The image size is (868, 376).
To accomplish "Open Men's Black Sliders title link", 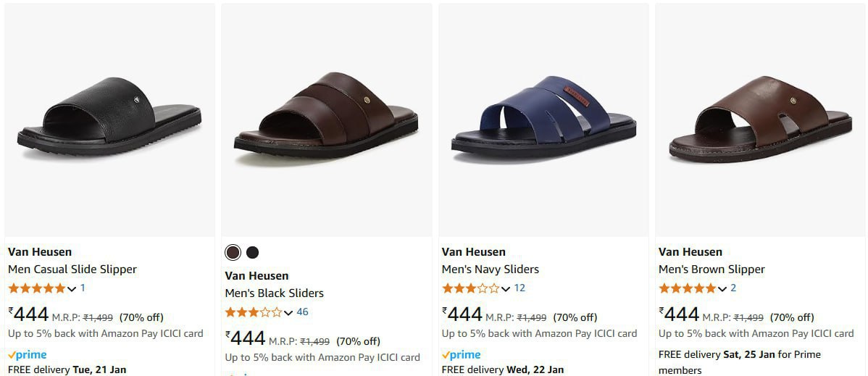I will [274, 293].
